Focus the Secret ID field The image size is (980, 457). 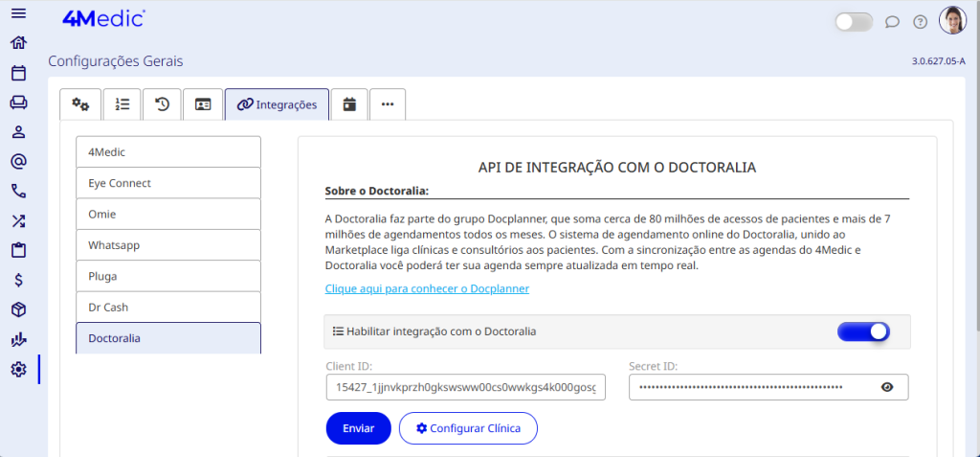[768, 387]
